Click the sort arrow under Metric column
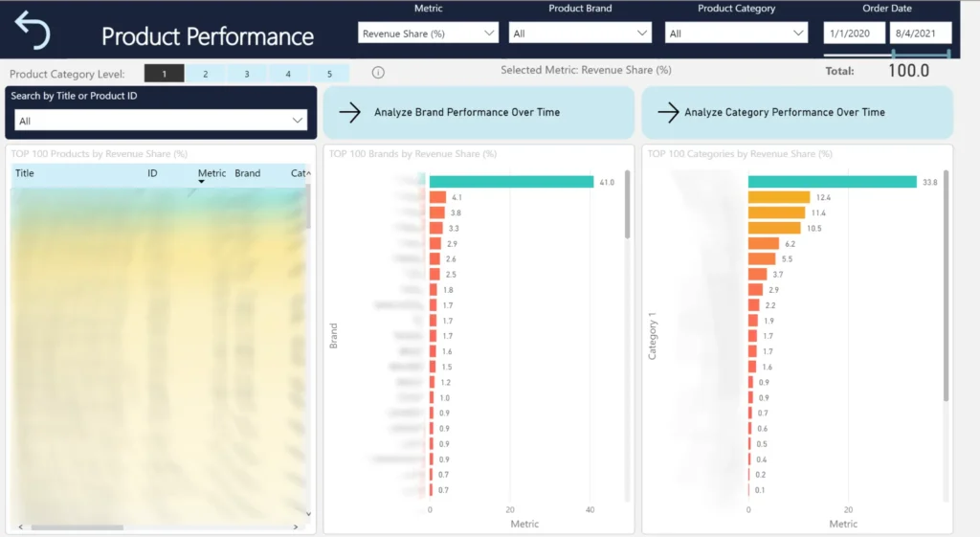 tap(202, 182)
